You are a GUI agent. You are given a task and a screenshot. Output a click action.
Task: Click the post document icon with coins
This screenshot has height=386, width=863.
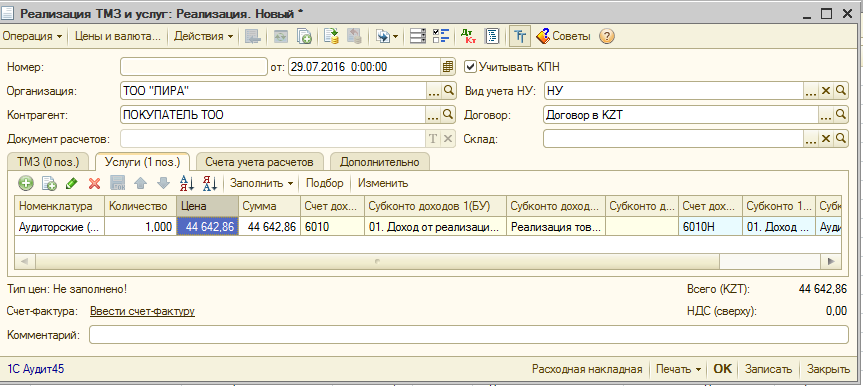(x=331, y=36)
